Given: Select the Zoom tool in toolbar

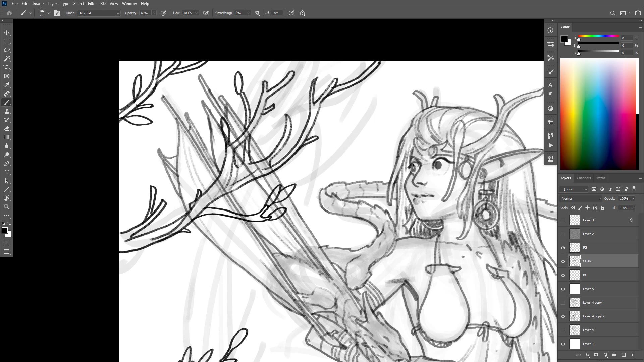Looking at the screenshot, I should click(x=7, y=207).
